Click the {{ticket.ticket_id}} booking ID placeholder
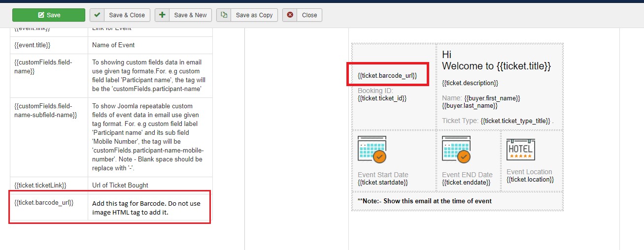644x250 pixels. pos(382,98)
